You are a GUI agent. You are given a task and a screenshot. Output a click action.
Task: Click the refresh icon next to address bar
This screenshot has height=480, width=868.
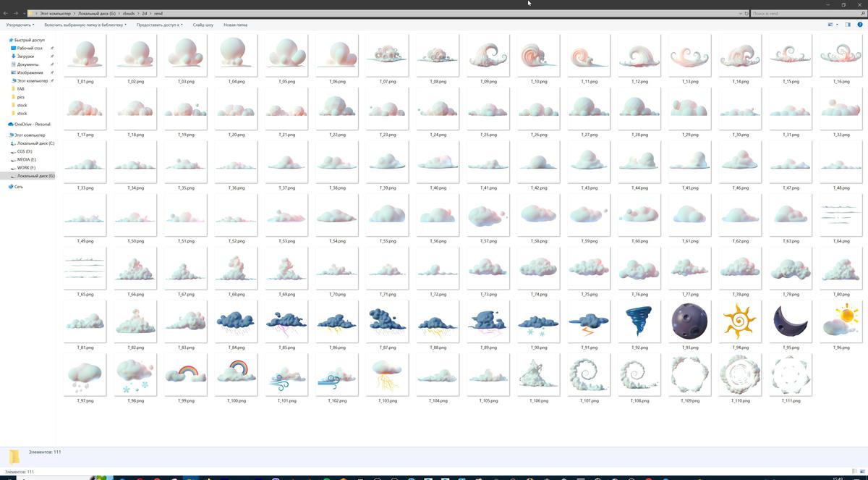(x=746, y=13)
